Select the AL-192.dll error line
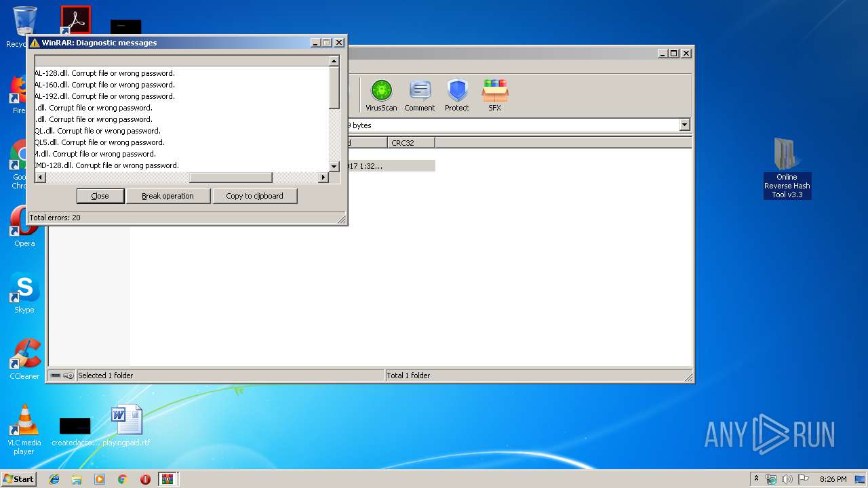 (105, 96)
